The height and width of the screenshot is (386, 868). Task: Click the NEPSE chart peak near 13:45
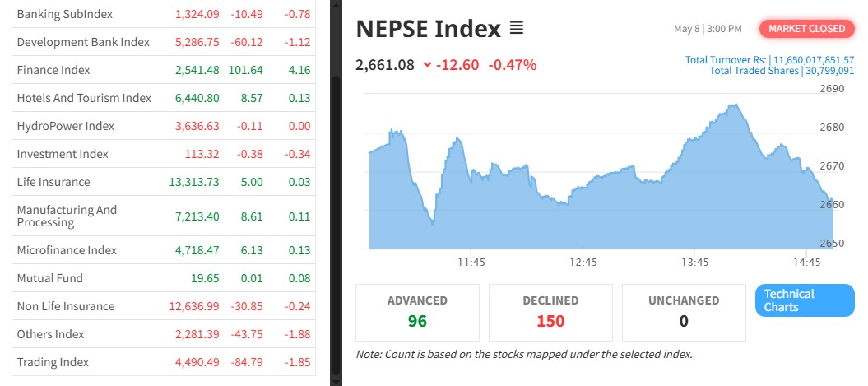pos(732,105)
